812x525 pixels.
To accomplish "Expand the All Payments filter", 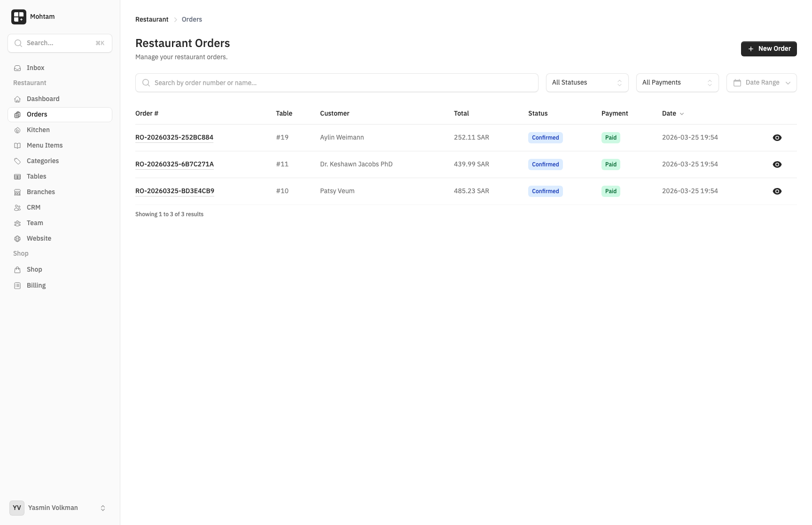I will click(x=677, y=82).
